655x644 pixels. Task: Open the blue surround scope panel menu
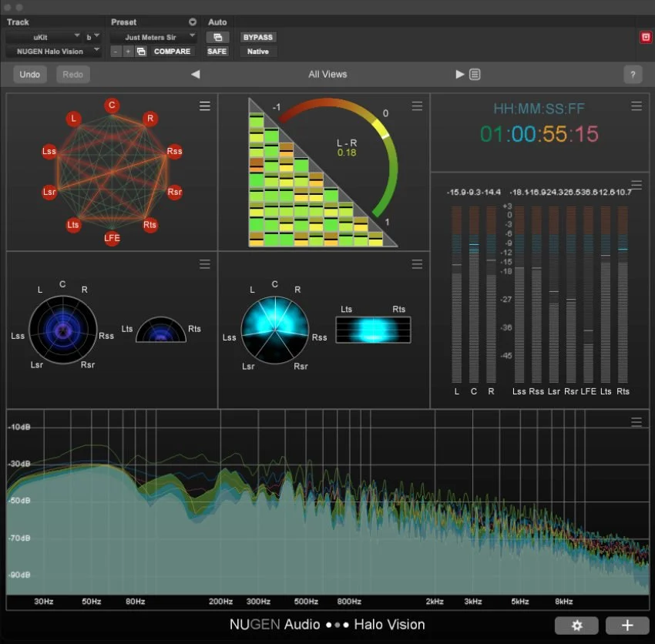(x=205, y=264)
